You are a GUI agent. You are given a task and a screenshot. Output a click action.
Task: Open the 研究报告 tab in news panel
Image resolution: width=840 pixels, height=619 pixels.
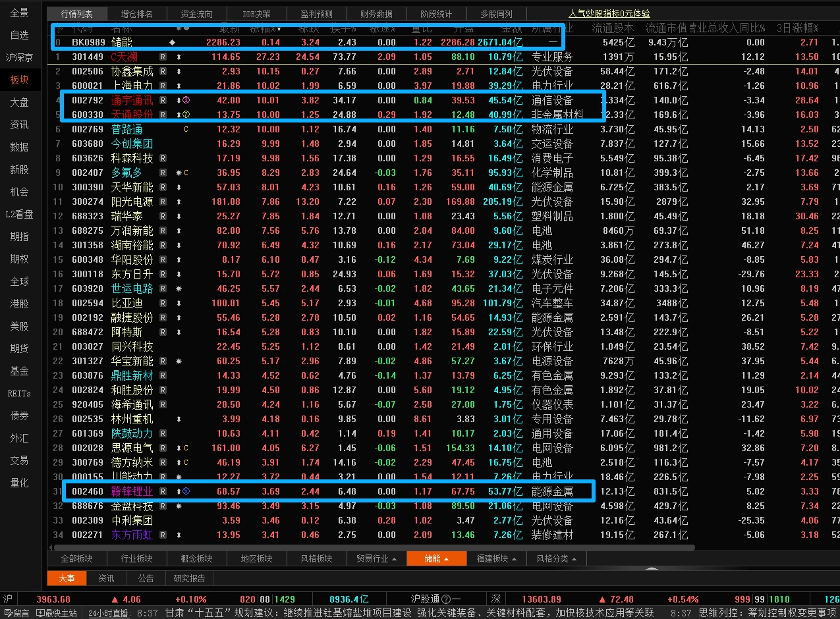189,578
